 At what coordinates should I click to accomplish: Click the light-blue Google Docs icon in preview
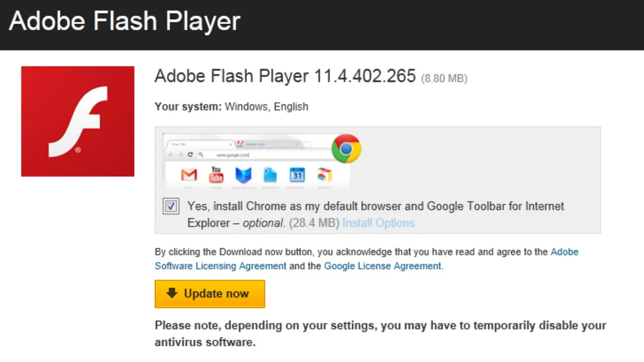point(270,175)
